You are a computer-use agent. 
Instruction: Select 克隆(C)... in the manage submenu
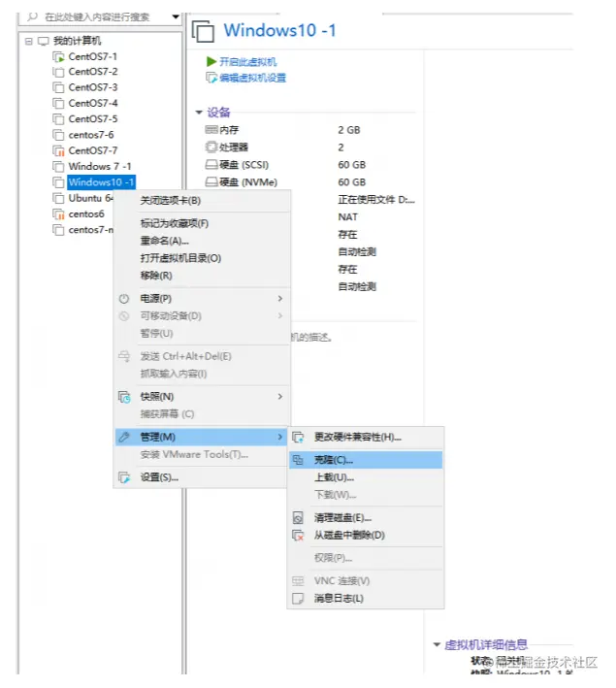366,460
